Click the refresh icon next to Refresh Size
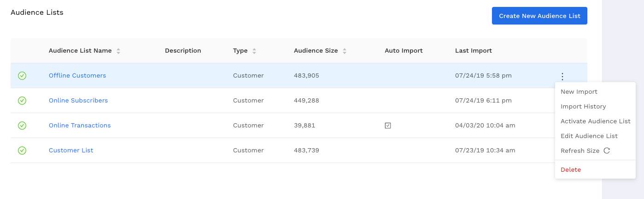This screenshot has width=644, height=199. coord(607,151)
